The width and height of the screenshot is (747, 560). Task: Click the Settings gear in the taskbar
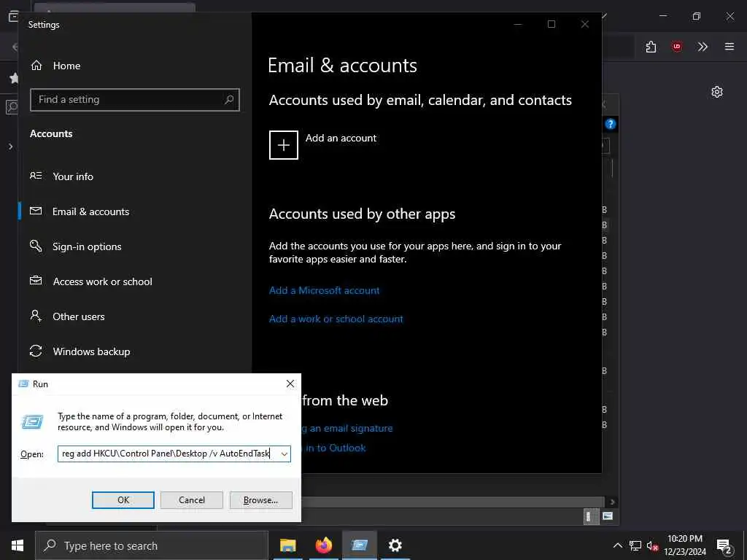click(395, 545)
